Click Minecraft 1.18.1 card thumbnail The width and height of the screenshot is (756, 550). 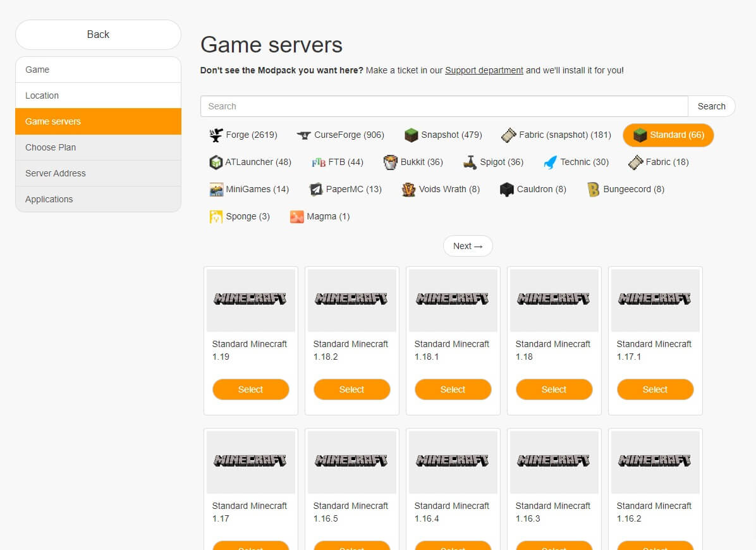coord(453,300)
